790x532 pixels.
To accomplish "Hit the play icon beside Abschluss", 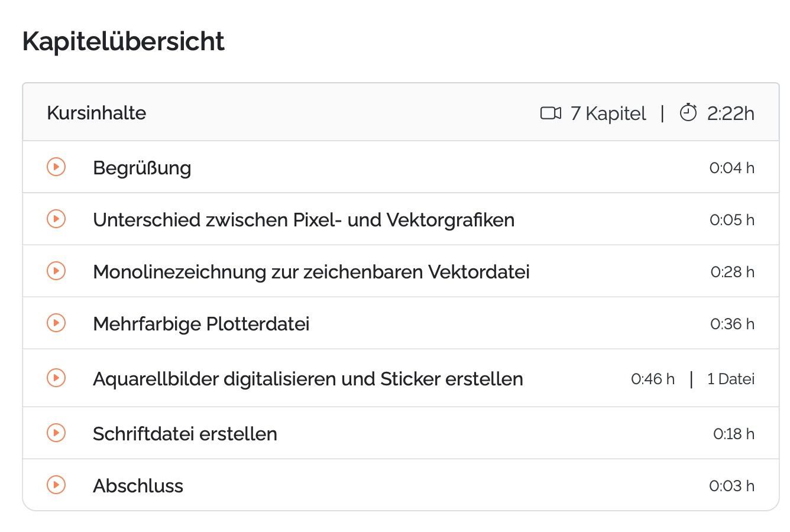I will click(x=56, y=485).
